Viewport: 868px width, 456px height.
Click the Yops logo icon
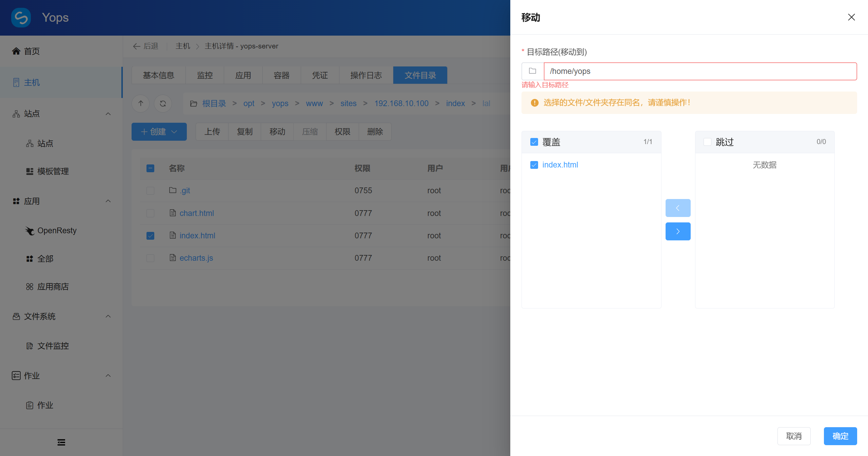pyautogui.click(x=21, y=18)
